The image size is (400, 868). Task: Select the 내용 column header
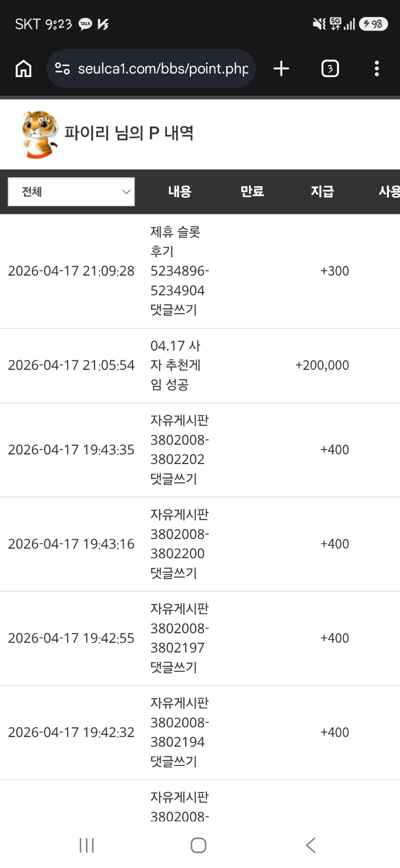point(179,192)
